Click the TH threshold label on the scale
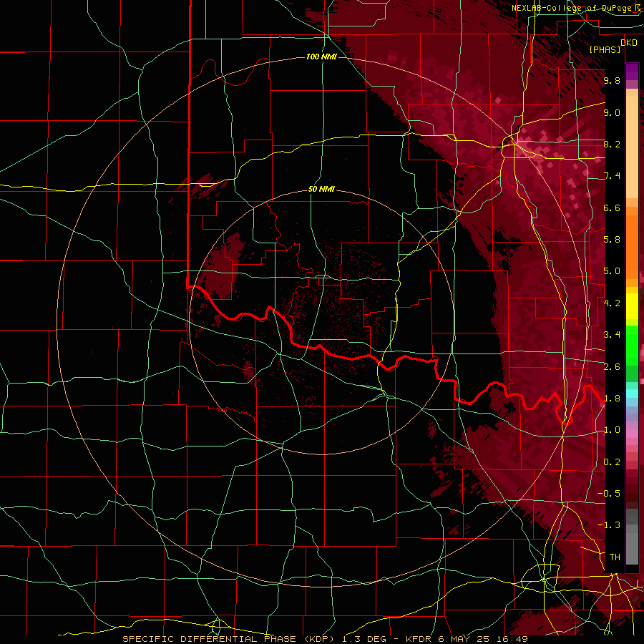Viewport: 644px width, 644px height. pos(615,557)
